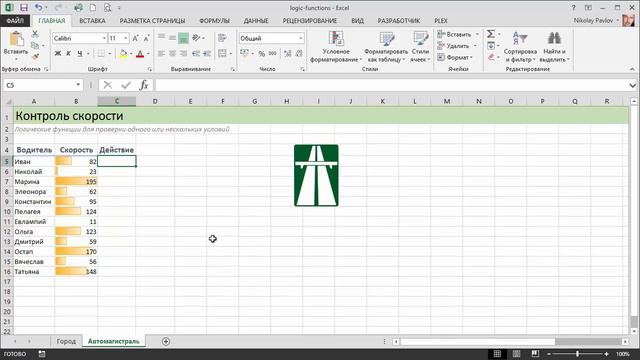Click the increase indent icon
This screenshot has width=640, height=360.
[207, 53]
